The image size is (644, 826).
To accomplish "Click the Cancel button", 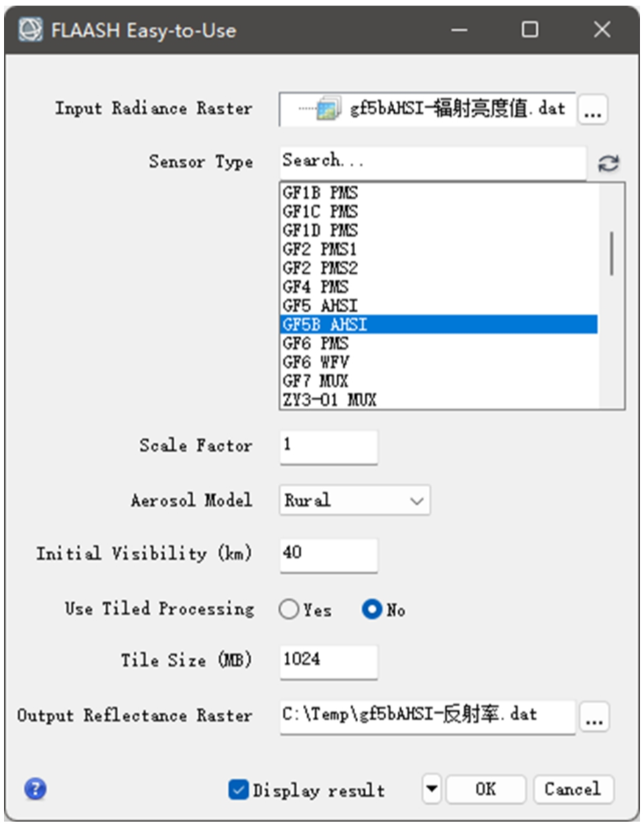I will click(x=573, y=788).
